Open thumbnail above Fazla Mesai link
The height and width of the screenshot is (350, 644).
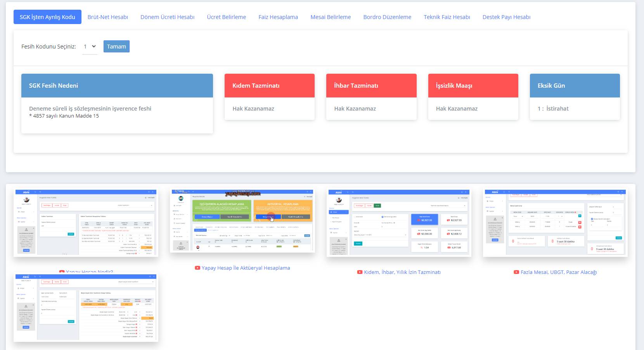555,223
